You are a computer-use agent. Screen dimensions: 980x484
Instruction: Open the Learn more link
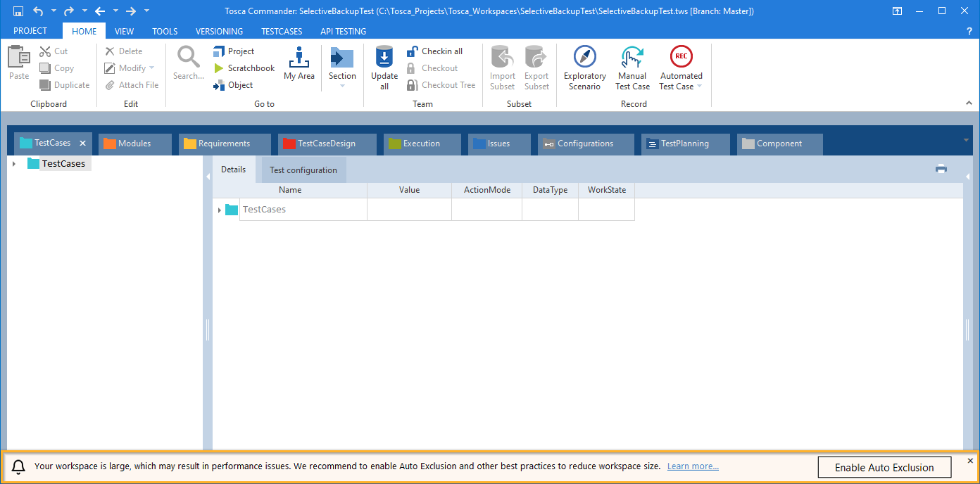click(x=693, y=466)
